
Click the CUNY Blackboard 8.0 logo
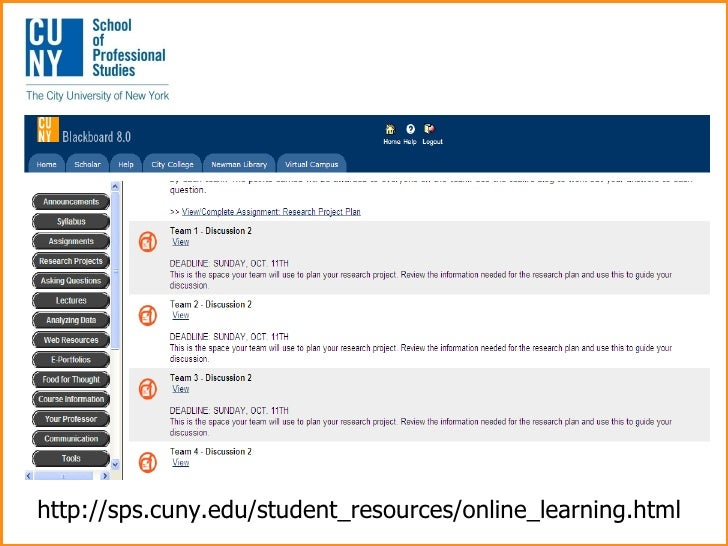[84, 130]
